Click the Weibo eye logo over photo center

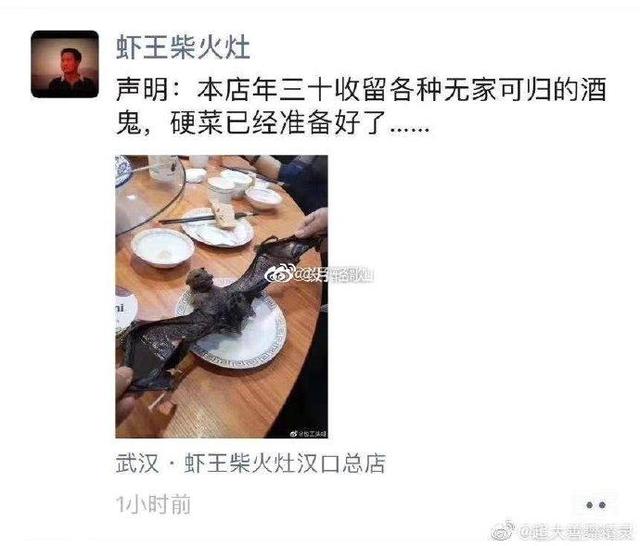tap(279, 274)
